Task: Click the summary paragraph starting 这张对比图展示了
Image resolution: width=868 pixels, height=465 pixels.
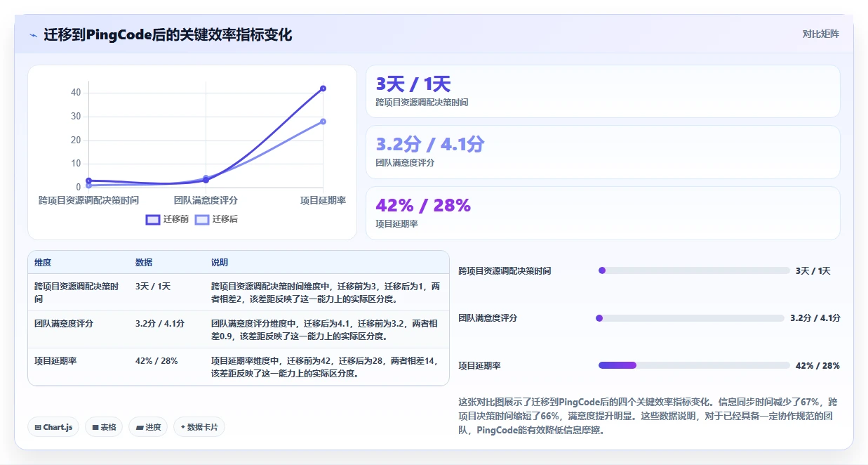Action: click(646, 416)
